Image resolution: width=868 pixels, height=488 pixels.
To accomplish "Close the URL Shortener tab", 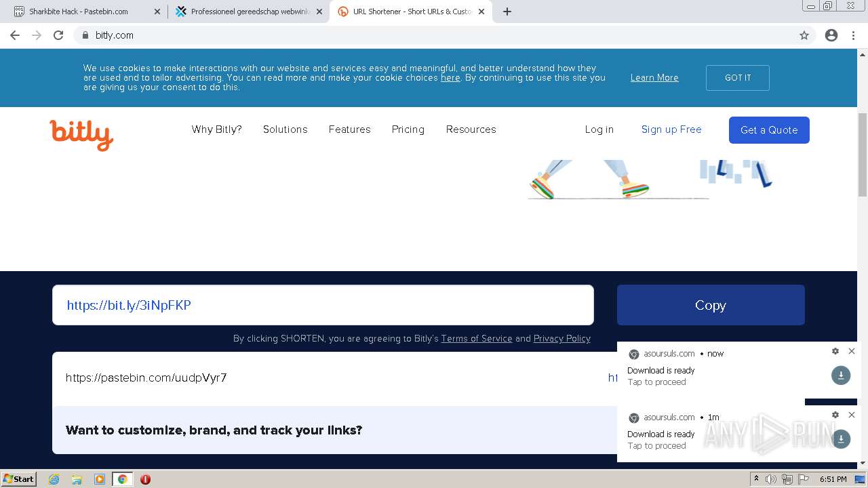I will click(x=481, y=12).
